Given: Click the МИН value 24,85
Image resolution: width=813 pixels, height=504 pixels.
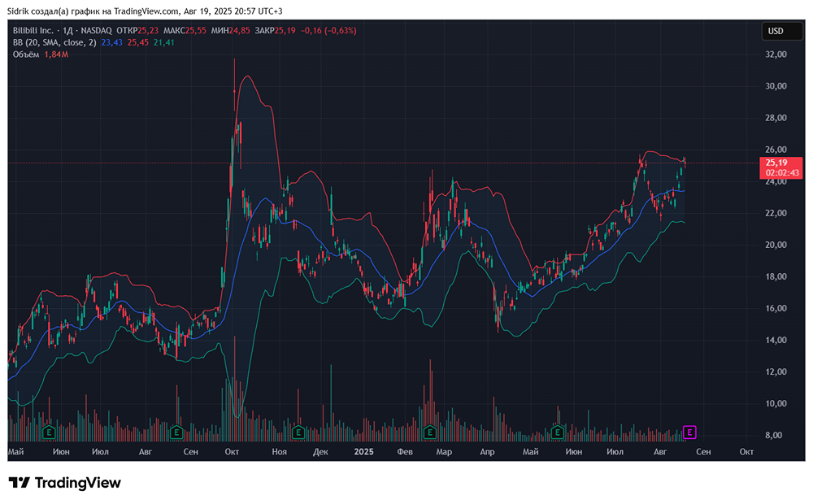Looking at the screenshot, I should point(240,31).
